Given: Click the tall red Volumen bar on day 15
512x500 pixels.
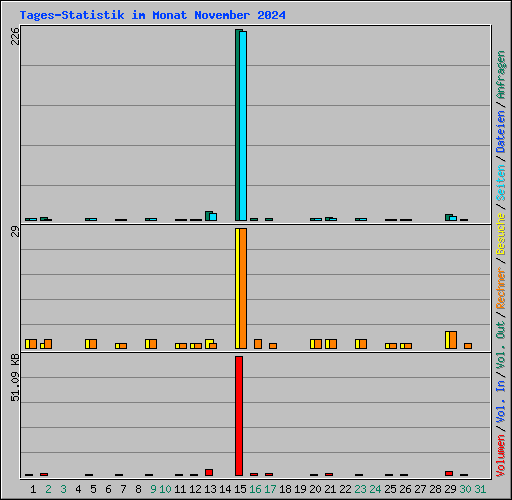Looking at the screenshot, I should click(x=239, y=416).
